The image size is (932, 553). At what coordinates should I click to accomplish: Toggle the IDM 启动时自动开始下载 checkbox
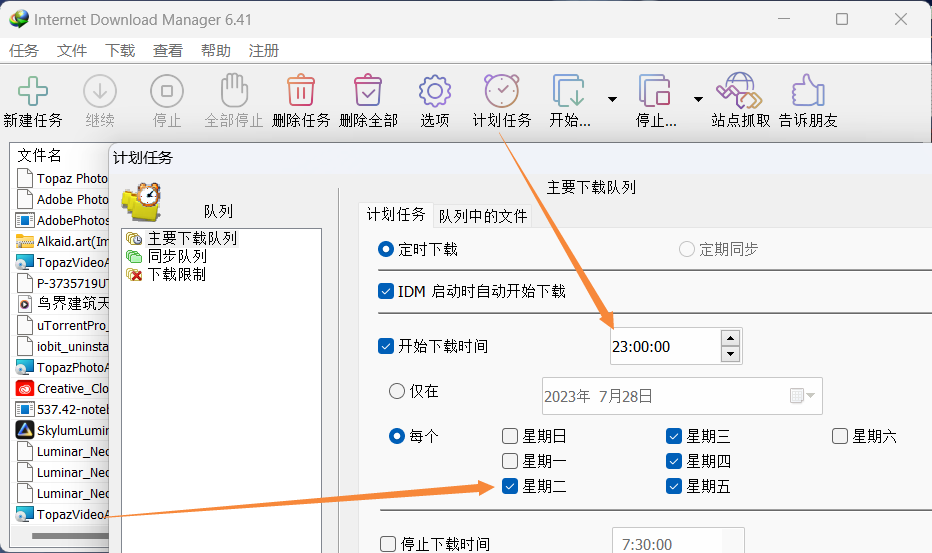point(386,291)
